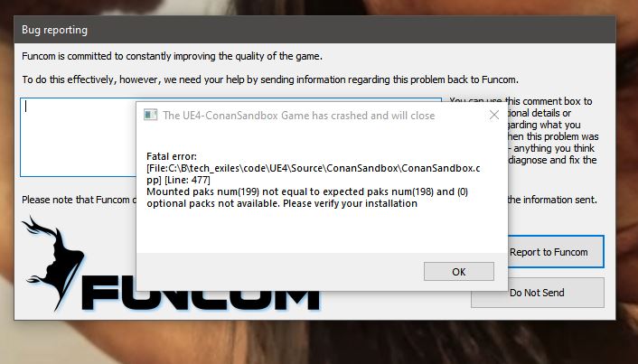
Task: Click the 'Funcom is committed' sentence
Action: (x=172, y=56)
